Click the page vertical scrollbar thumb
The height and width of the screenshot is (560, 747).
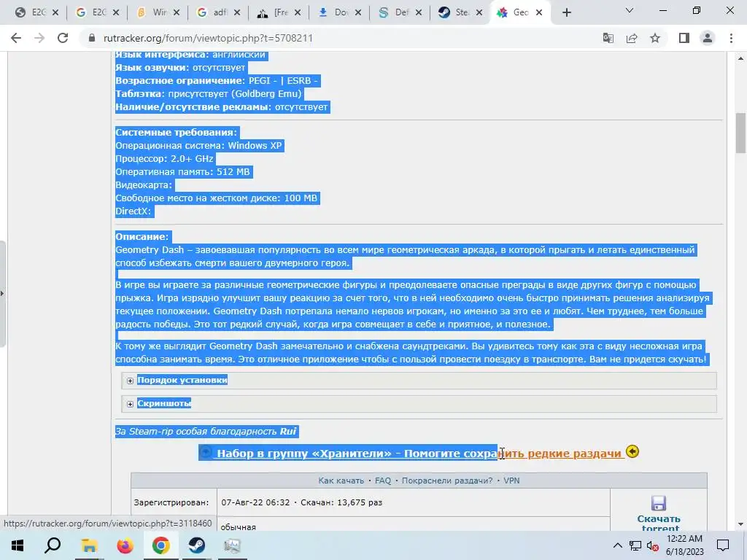[740, 133]
